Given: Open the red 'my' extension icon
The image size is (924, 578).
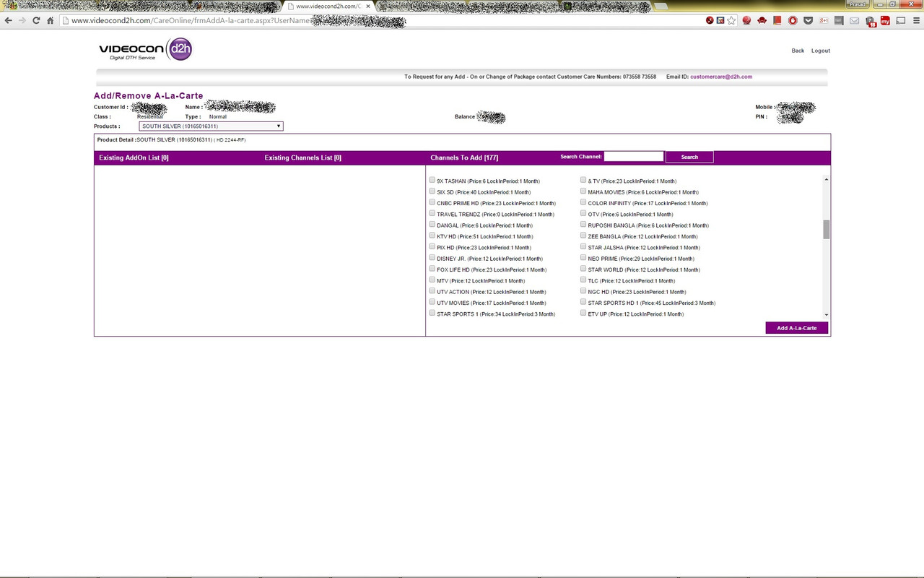Looking at the screenshot, I should click(x=885, y=20).
